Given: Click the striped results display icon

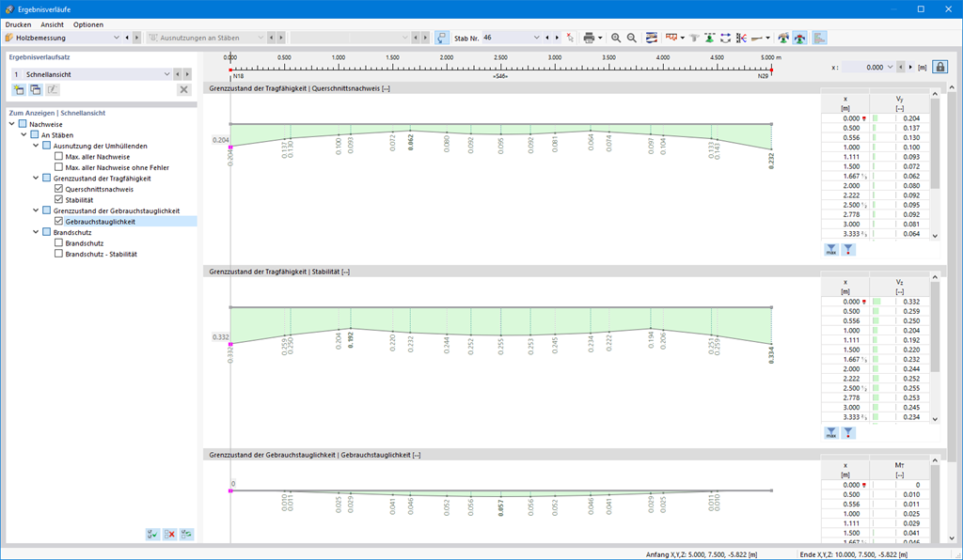Looking at the screenshot, I should coord(652,38).
